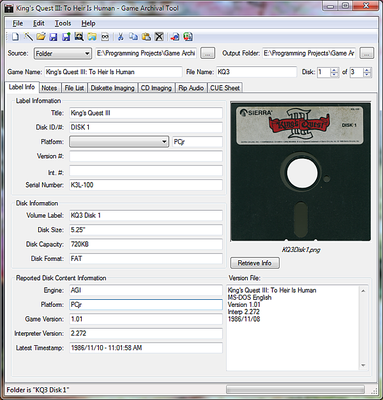Screen dimensions: 383x400
Task: Click the red arrow import icon
Action: (x=175, y=37)
